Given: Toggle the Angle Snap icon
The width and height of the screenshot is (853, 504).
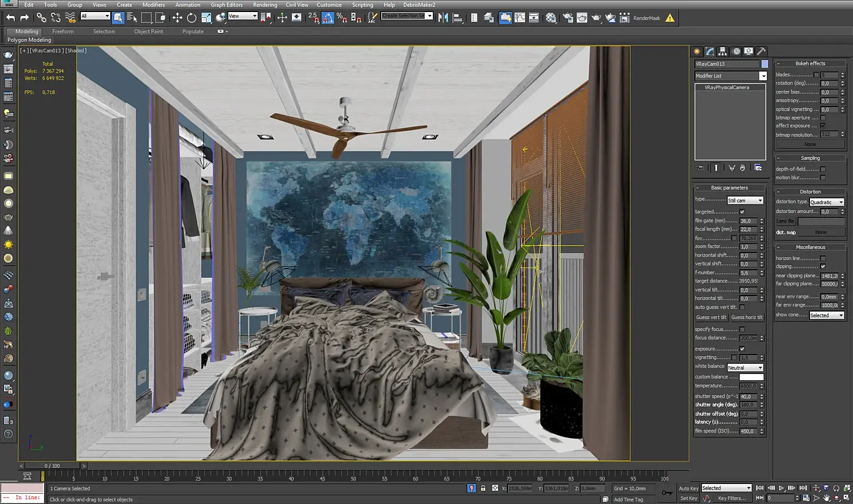Looking at the screenshot, I should pyautogui.click(x=328, y=18).
